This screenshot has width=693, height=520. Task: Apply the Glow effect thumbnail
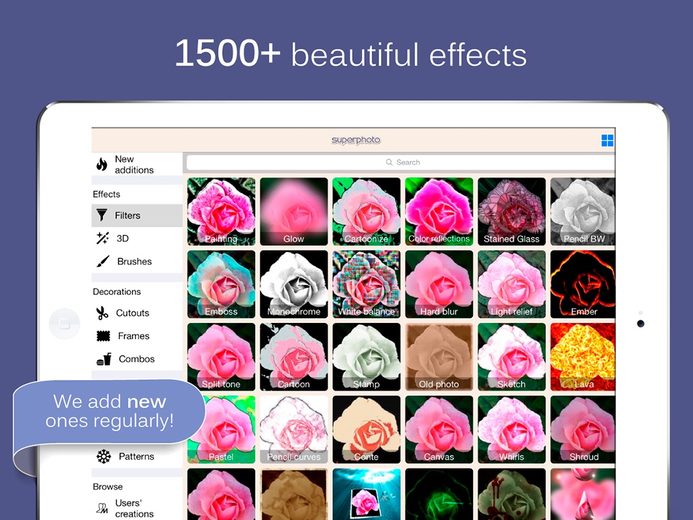(294, 212)
